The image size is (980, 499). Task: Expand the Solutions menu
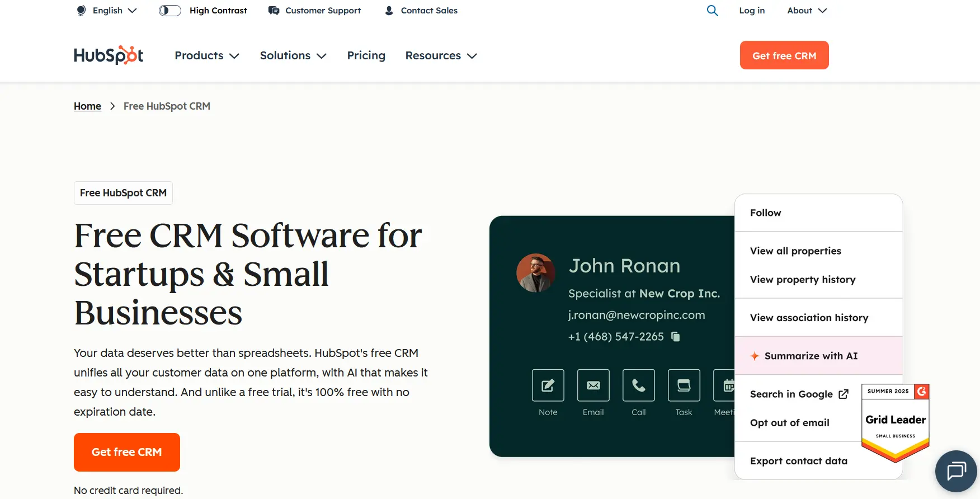pos(293,55)
